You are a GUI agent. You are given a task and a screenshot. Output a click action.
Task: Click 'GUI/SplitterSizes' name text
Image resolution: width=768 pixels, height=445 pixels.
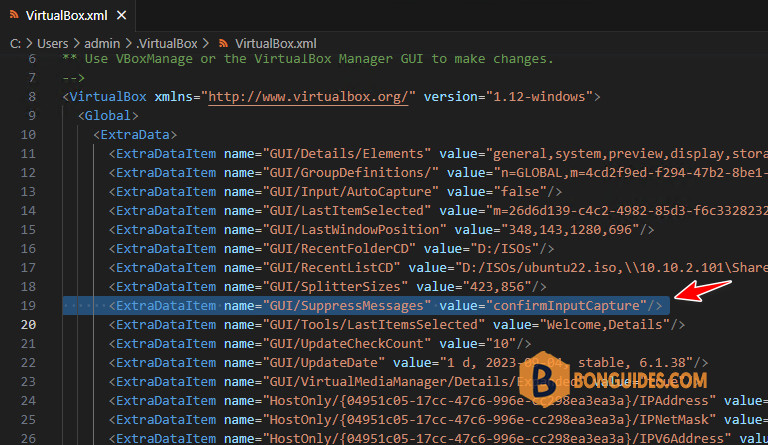(x=335, y=288)
